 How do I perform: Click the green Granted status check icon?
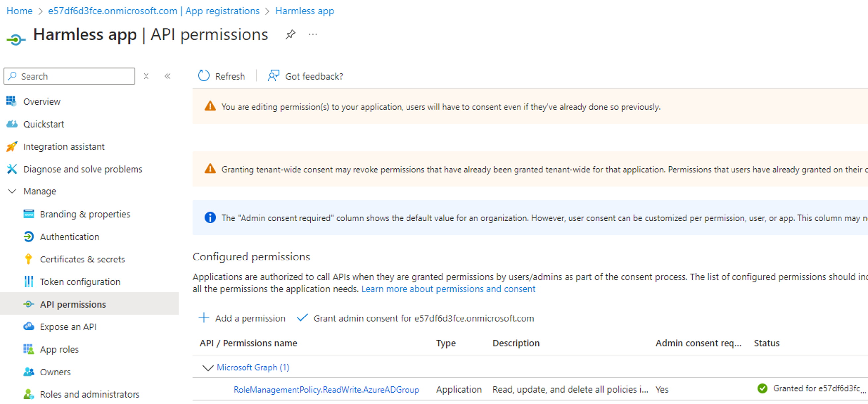tap(762, 388)
